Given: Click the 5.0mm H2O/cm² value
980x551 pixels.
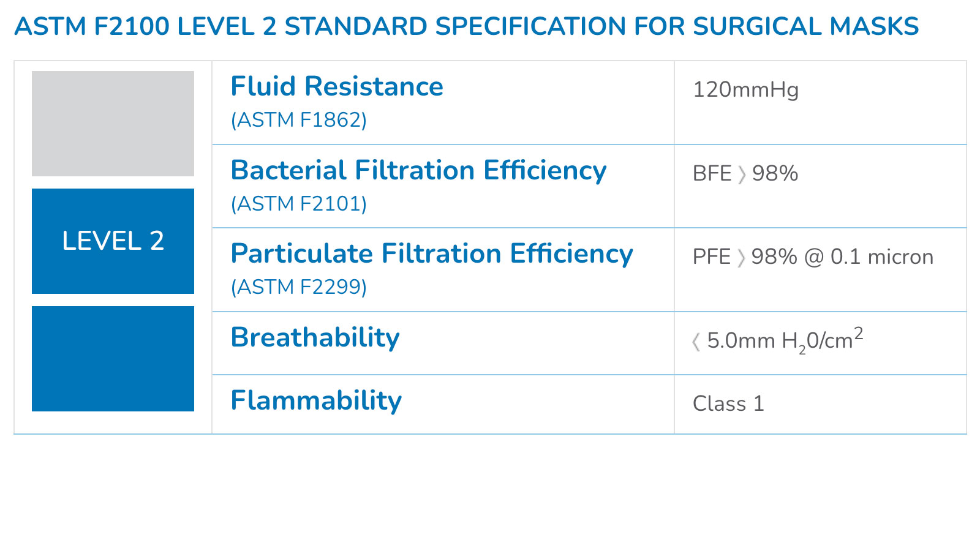Looking at the screenshot, I should (x=785, y=341).
